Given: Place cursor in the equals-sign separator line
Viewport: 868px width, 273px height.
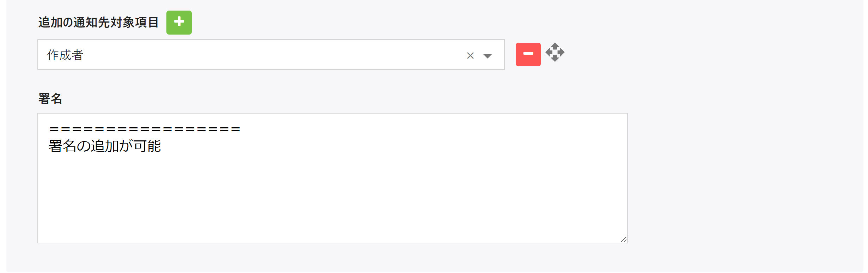Looking at the screenshot, I should (145, 129).
